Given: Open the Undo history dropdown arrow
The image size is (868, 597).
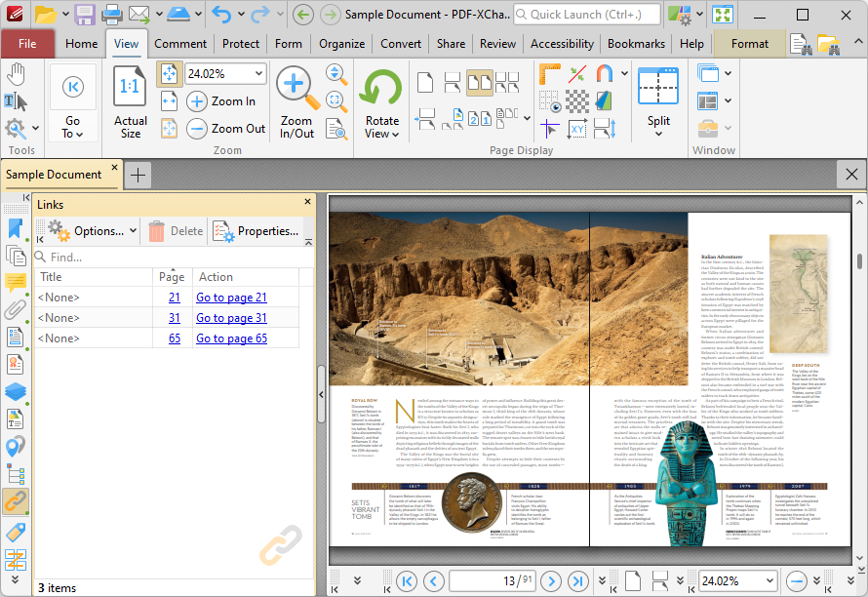Looking at the screenshot, I should pyautogui.click(x=241, y=15).
